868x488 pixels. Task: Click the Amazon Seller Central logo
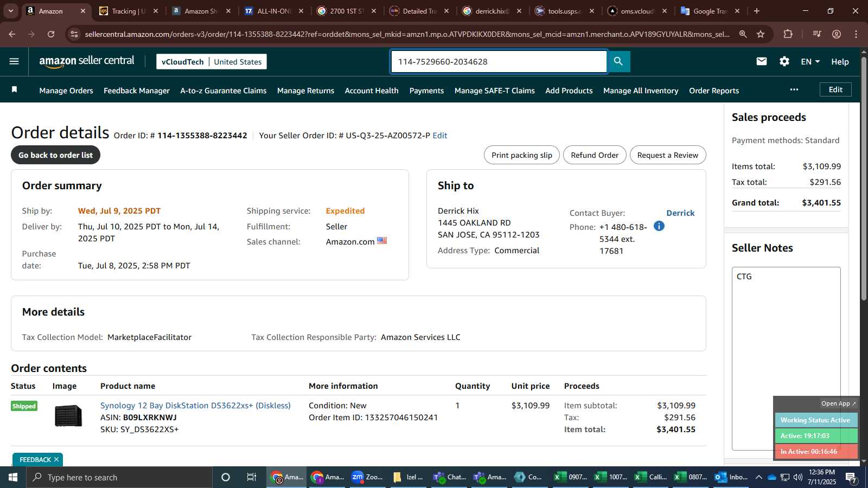87,61
